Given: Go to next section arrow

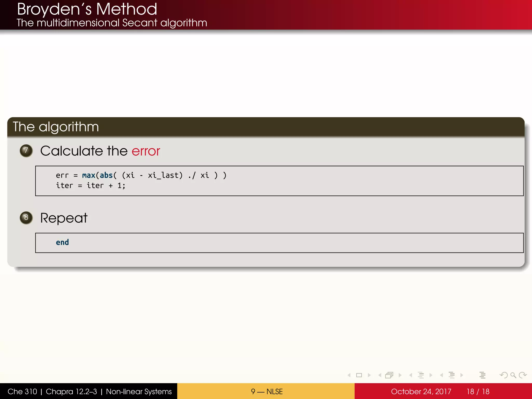Looking at the screenshot, I should pos(462,375).
